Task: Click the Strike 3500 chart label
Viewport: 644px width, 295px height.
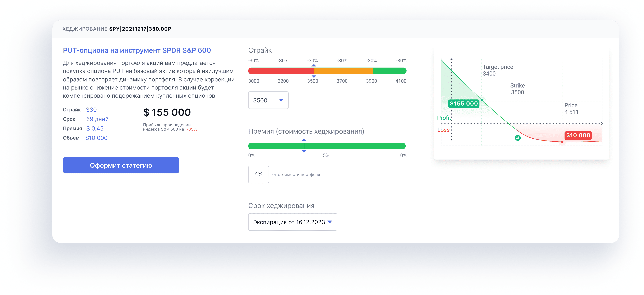Action: click(517, 89)
